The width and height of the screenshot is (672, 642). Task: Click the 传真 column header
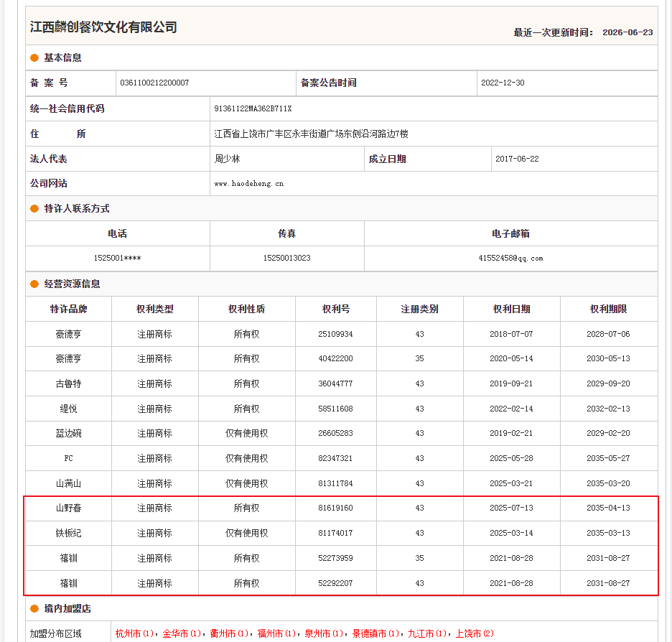(x=286, y=233)
